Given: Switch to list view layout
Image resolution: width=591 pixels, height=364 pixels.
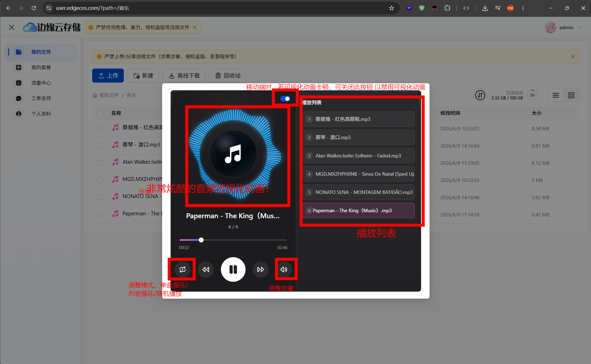Looking at the screenshot, I should tap(556, 95).
